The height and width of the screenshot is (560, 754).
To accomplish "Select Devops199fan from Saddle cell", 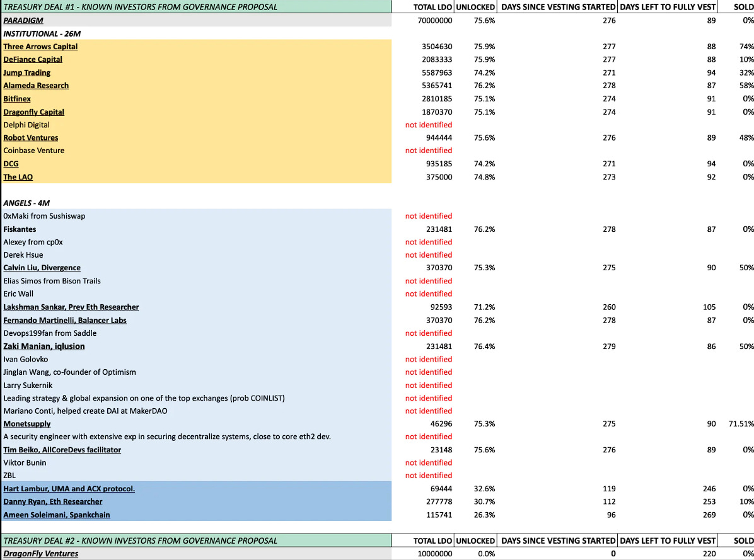I will point(50,333).
